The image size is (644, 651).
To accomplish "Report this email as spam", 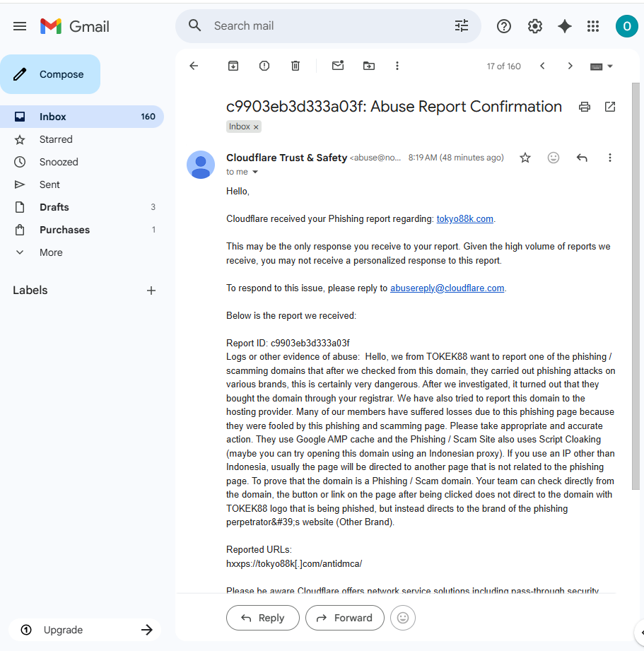I will tap(264, 66).
